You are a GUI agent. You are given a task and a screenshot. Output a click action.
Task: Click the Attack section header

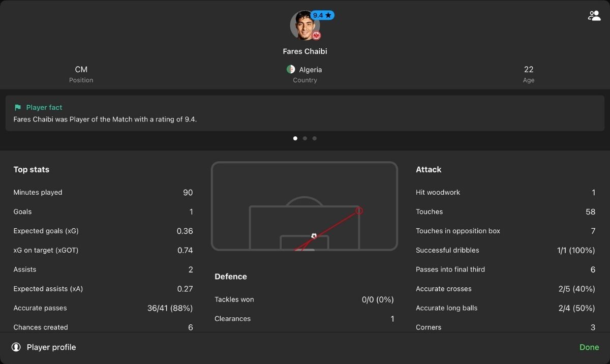click(x=429, y=169)
